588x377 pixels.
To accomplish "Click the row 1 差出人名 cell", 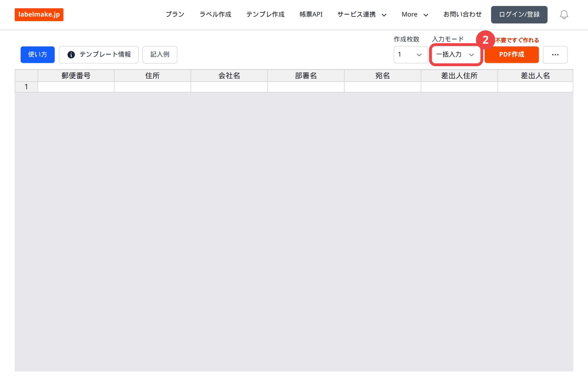I will click(535, 87).
